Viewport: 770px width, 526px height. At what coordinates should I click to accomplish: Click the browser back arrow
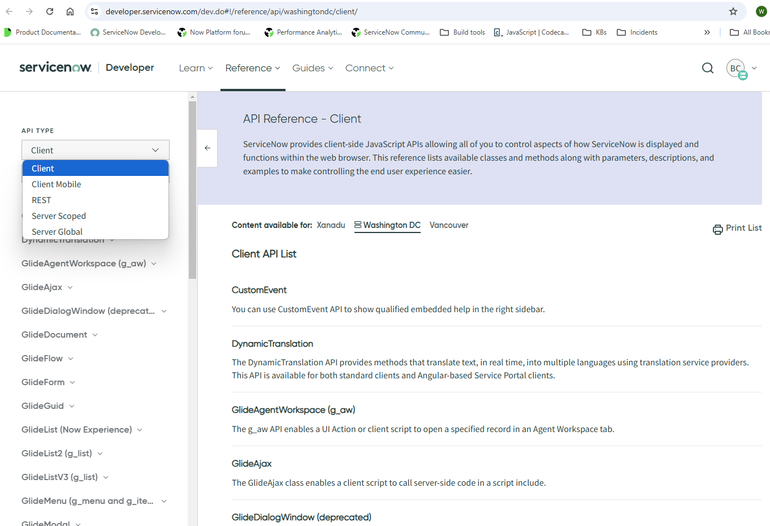point(9,11)
